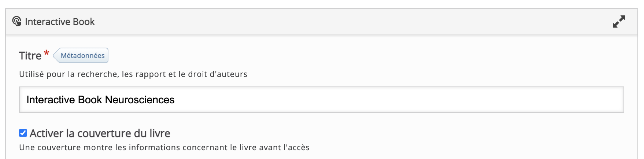
Task: Open the Métadonnées dialog
Action: (x=82, y=56)
